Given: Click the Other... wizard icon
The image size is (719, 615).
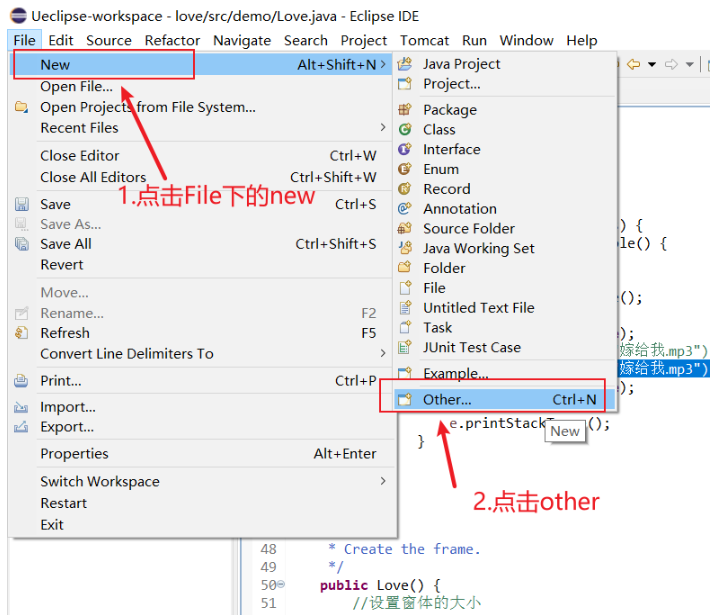Looking at the screenshot, I should 404,399.
